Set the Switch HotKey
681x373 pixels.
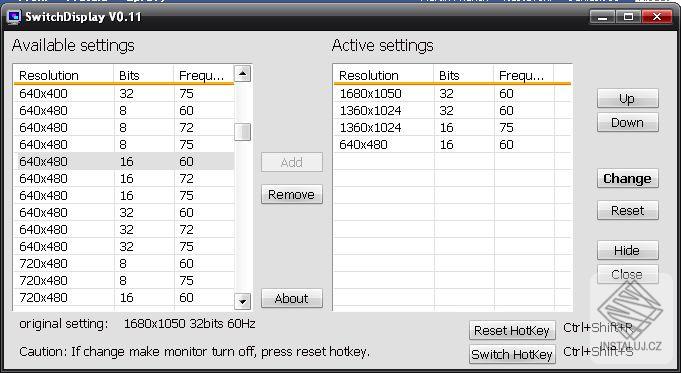pyautogui.click(x=512, y=354)
